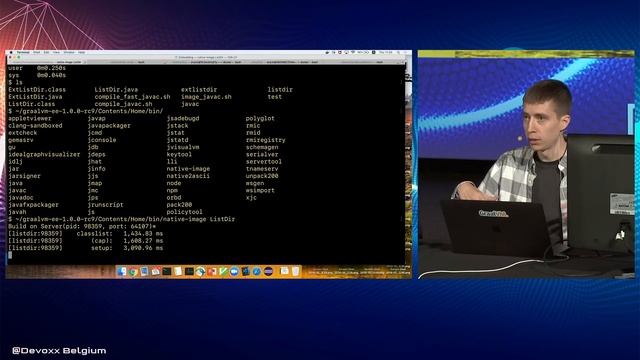Click 'native2ascii' in bin listing
Viewport: 640px width, 360px height.
(188, 176)
